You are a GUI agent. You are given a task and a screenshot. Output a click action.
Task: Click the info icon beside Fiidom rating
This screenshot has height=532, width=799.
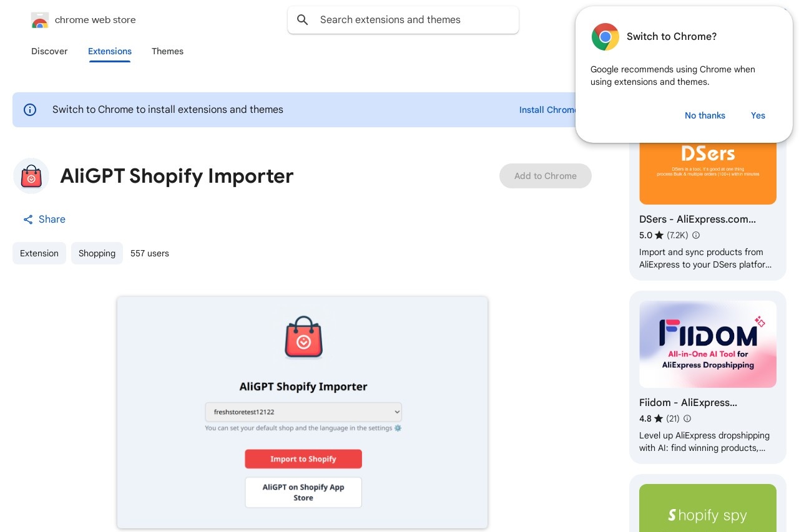(x=687, y=418)
